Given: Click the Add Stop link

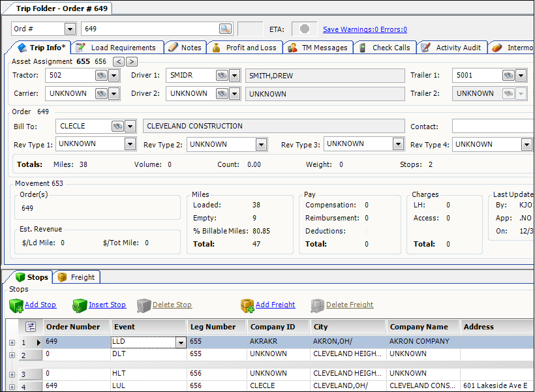Looking at the screenshot, I should click(40, 305).
